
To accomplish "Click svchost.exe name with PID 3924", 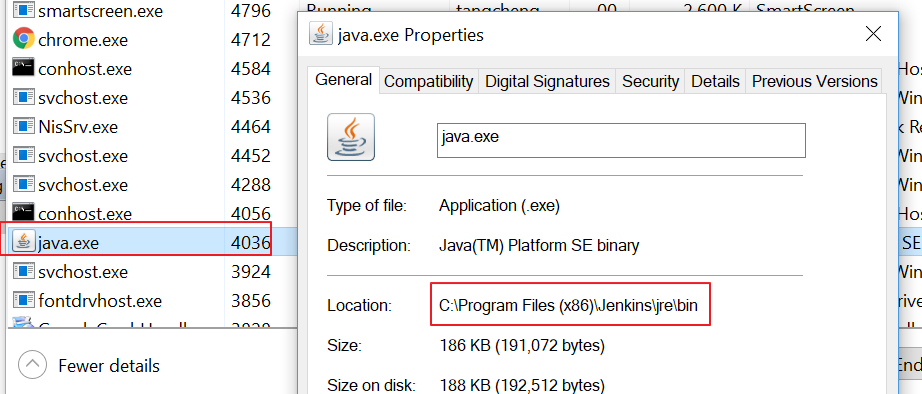I will pyautogui.click(x=83, y=272).
